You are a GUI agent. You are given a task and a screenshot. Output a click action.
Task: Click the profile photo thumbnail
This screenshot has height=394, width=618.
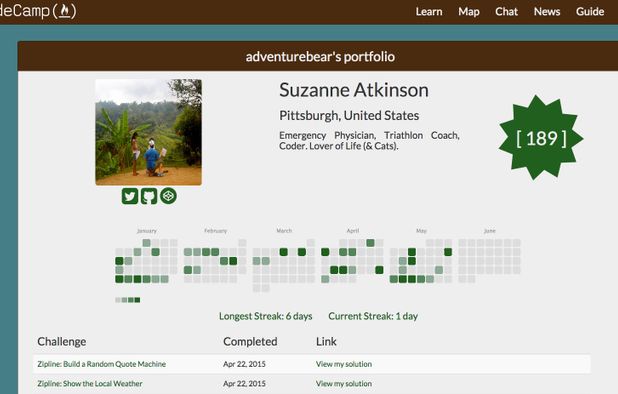[x=149, y=132]
